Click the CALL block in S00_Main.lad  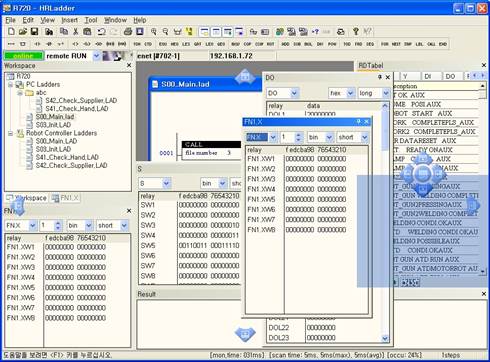211,145
